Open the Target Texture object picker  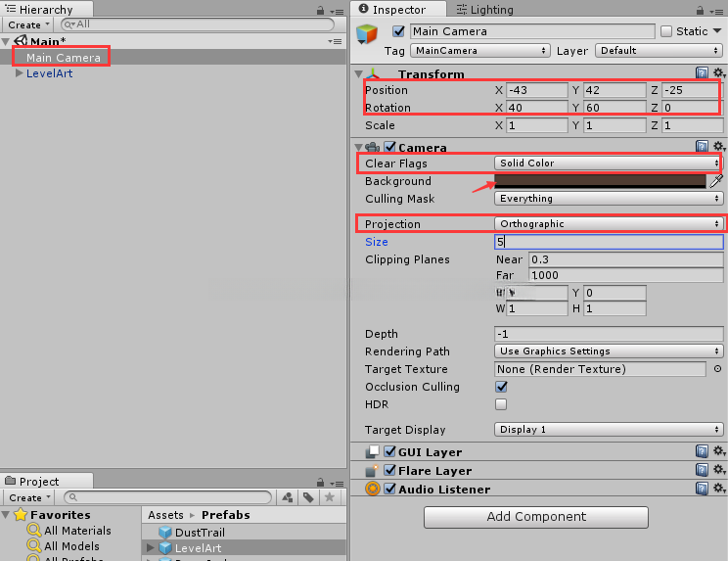(x=717, y=369)
